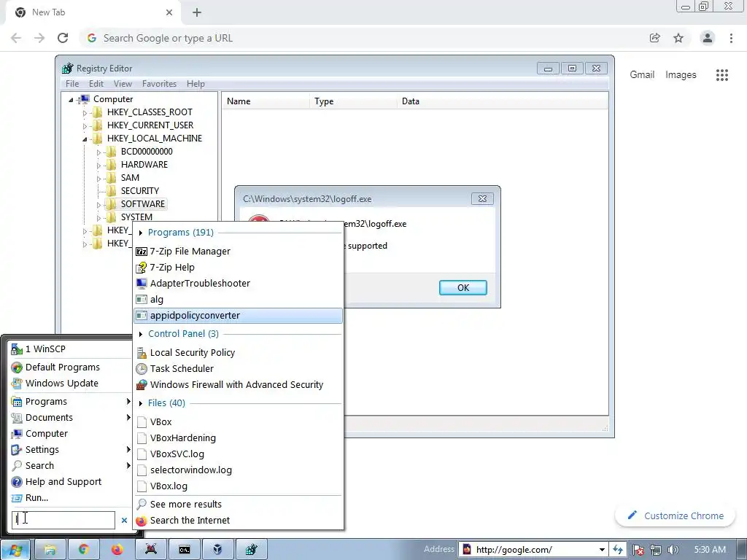Clear the Start menu search box

coord(124,521)
